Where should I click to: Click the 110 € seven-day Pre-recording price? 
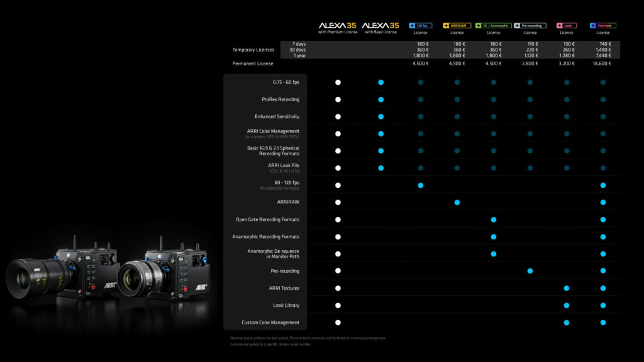pos(533,44)
